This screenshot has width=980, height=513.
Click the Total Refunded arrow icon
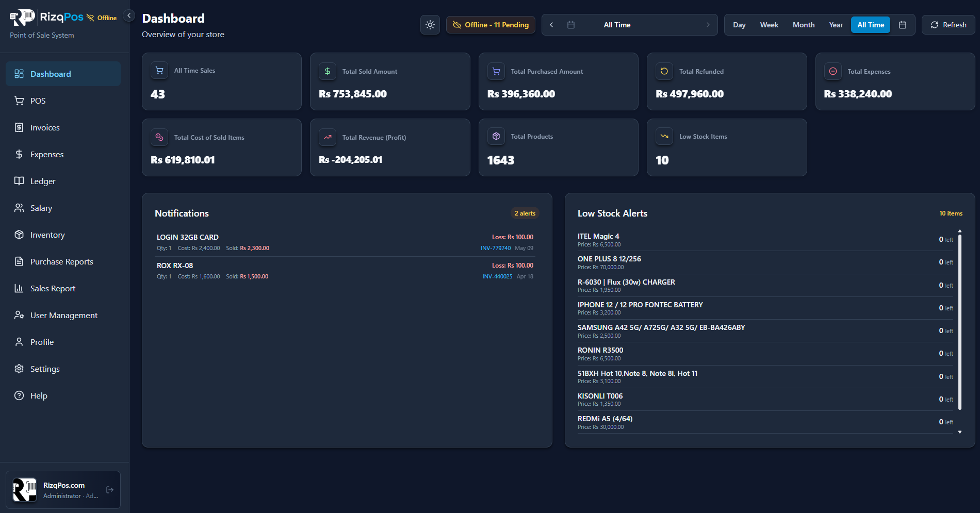[x=664, y=71]
